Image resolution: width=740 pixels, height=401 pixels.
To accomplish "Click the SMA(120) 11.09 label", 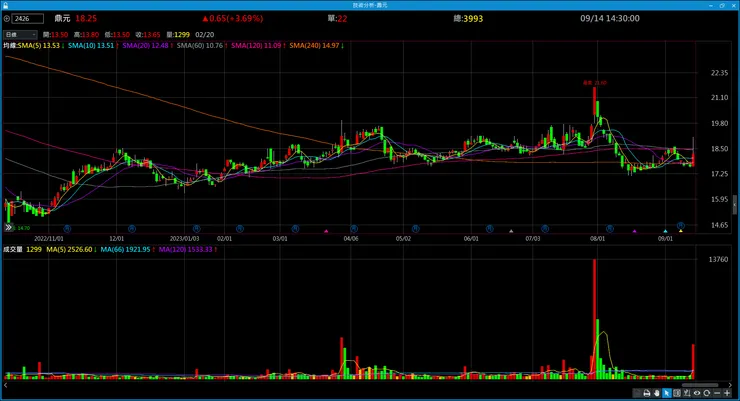I will coord(258,46).
